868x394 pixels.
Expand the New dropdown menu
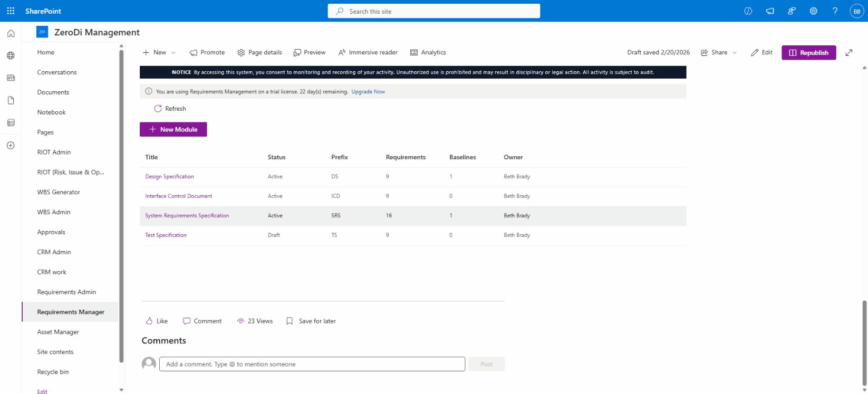click(159, 53)
